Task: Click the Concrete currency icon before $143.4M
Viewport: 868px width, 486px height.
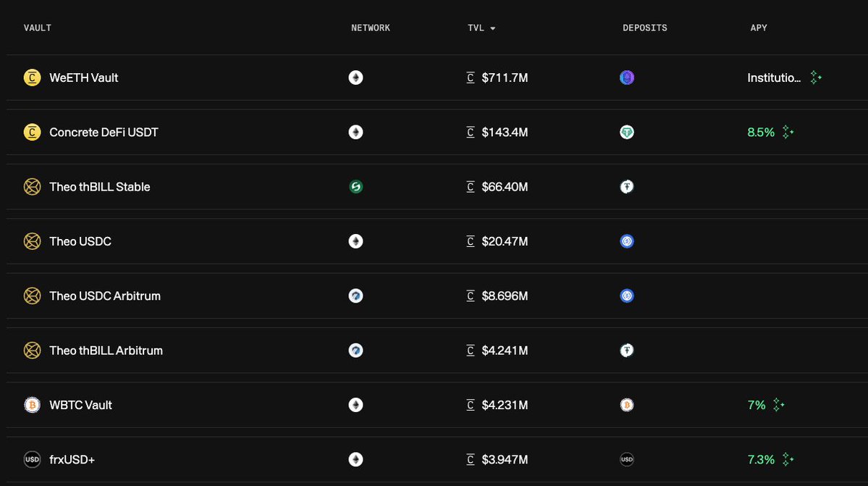Action: (471, 133)
